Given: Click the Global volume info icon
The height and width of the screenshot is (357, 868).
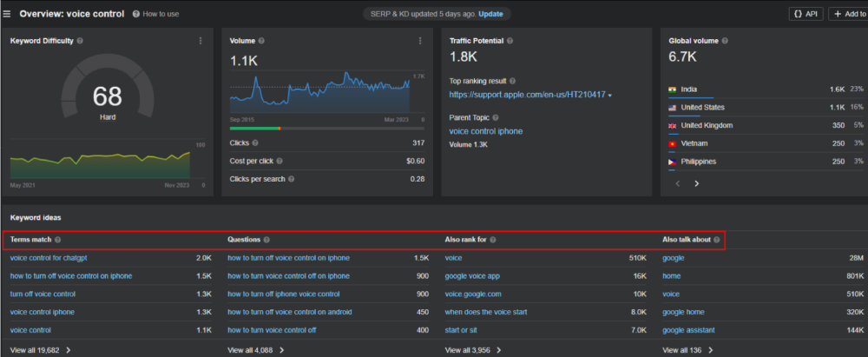Looking at the screenshot, I should tap(725, 41).
